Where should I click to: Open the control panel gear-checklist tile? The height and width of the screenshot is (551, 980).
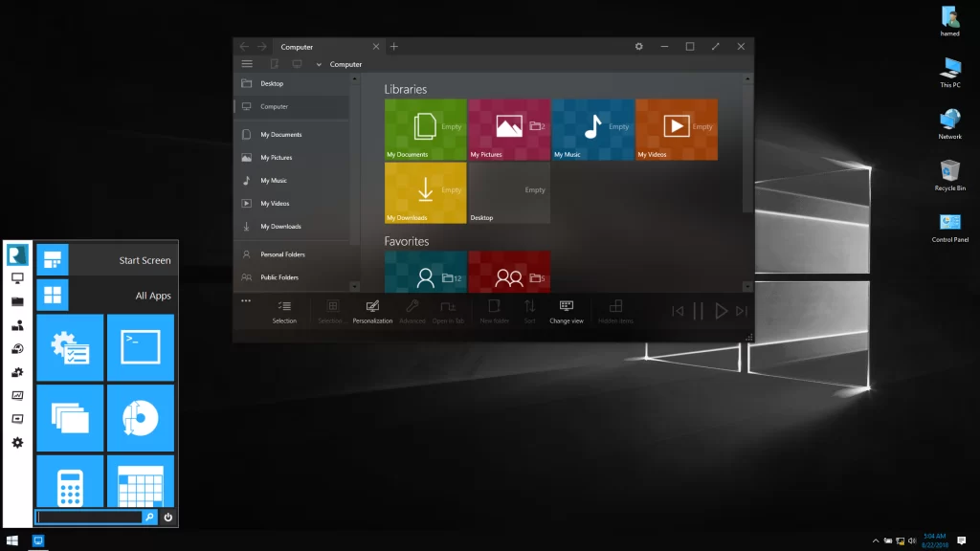point(70,347)
